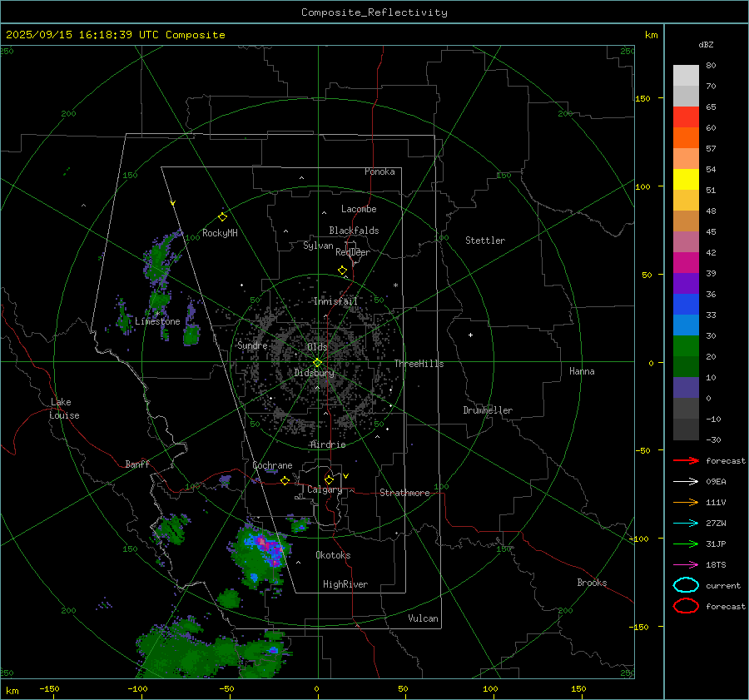Click the Calgary city label

(x=325, y=489)
